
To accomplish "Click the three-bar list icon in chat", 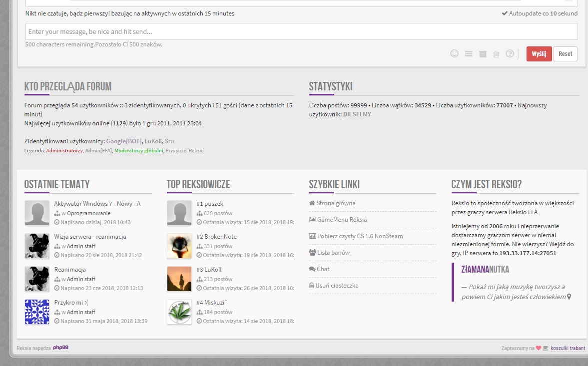I will pyautogui.click(x=469, y=54).
